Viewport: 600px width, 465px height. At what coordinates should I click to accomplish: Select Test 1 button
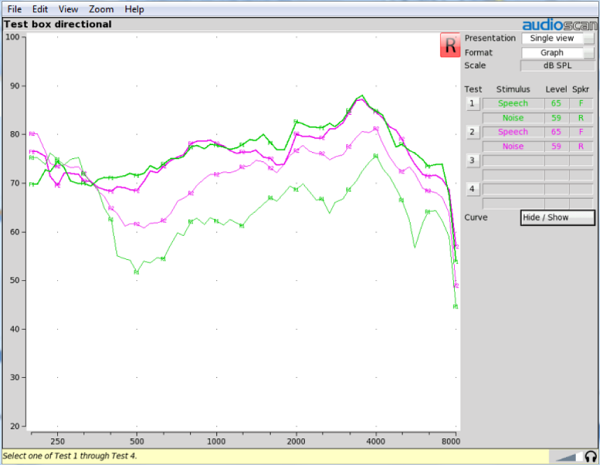[x=473, y=104]
